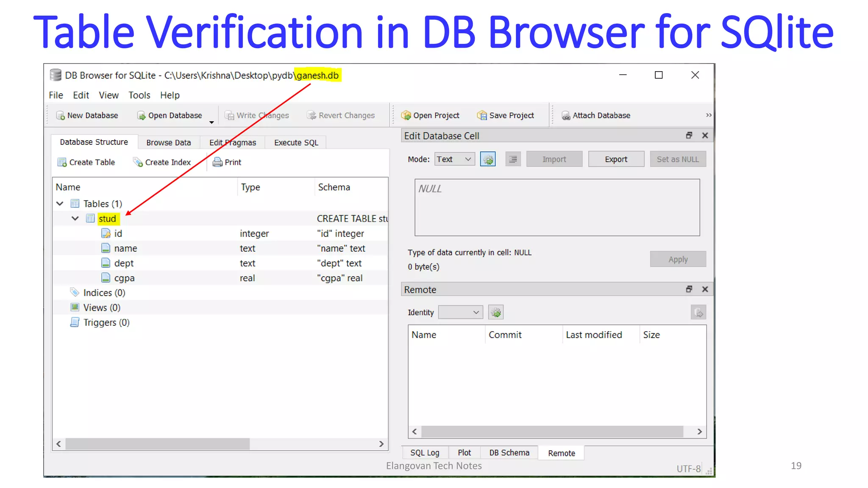Screen dimensions: 868x488
Task: Select the stud table row
Action: [x=220, y=219]
